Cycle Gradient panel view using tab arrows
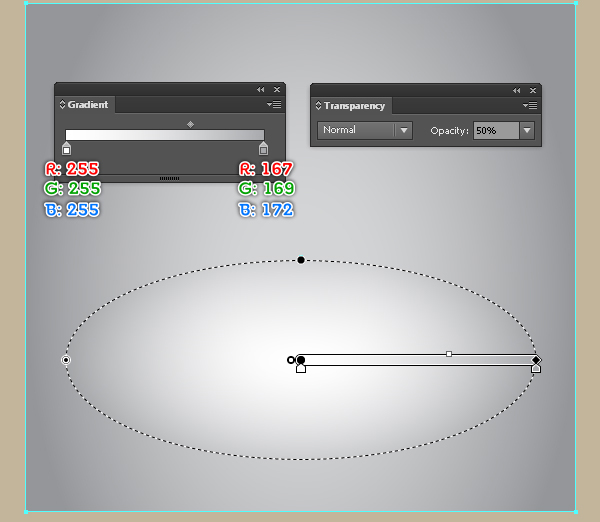 coord(62,104)
